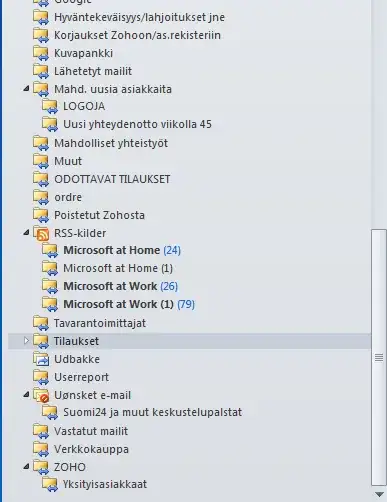The image size is (387, 502).
Task: Click the RSS-kilder feed icon
Action: [x=41, y=233]
